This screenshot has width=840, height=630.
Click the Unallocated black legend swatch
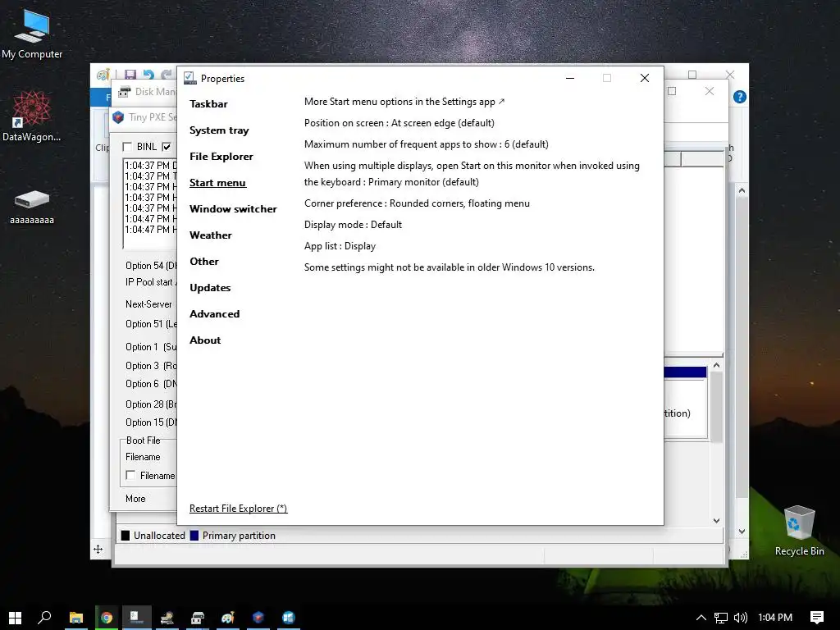(x=126, y=536)
